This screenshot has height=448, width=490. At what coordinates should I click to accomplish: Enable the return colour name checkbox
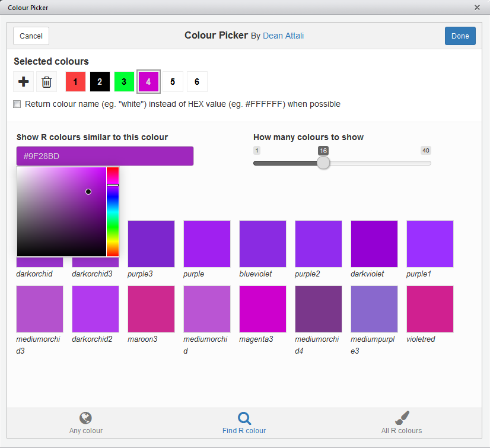[17, 104]
